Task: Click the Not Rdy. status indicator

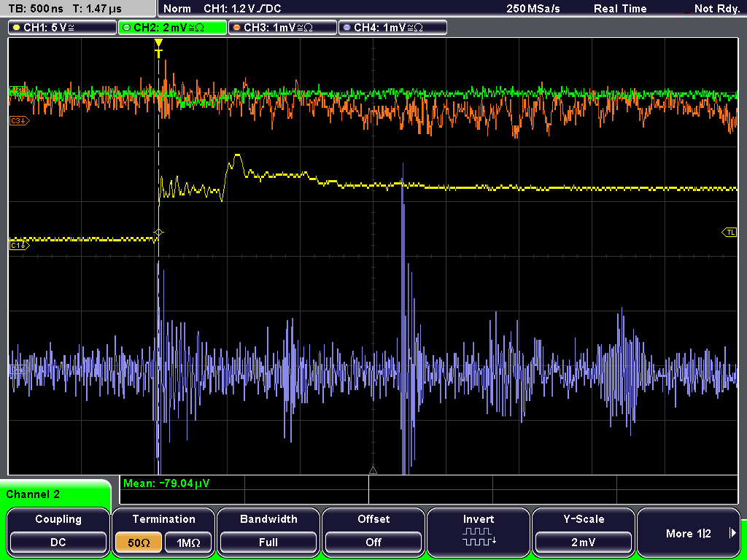Action: [716, 9]
